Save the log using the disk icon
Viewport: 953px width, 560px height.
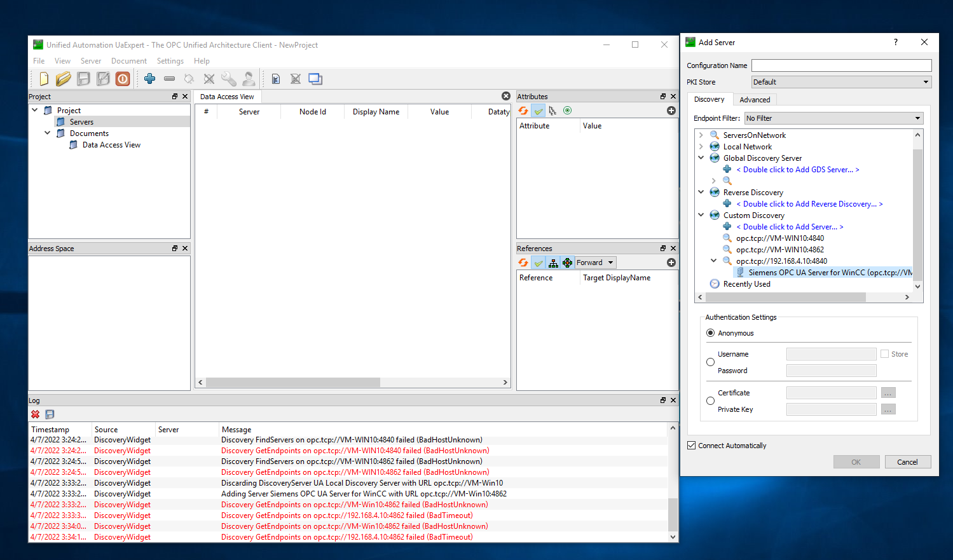coord(50,414)
